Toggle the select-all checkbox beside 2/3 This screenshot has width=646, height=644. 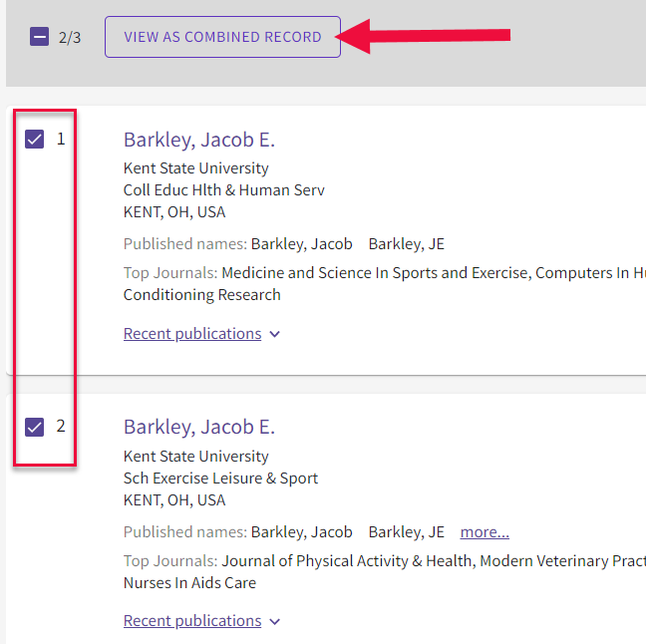(x=39, y=37)
